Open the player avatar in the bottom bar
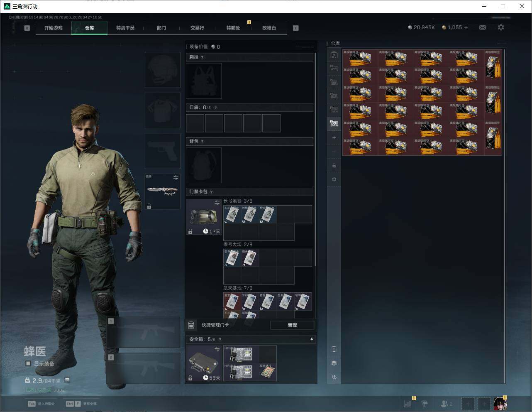Image resolution: width=532 pixels, height=412 pixels. pyautogui.click(x=500, y=404)
